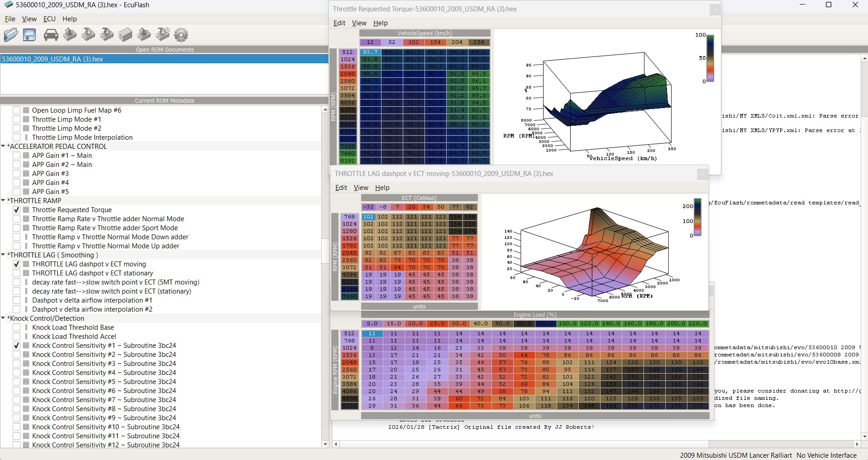868x460 pixels.
Task: Open View menu in THROTTLE LAG window
Action: [x=361, y=188]
